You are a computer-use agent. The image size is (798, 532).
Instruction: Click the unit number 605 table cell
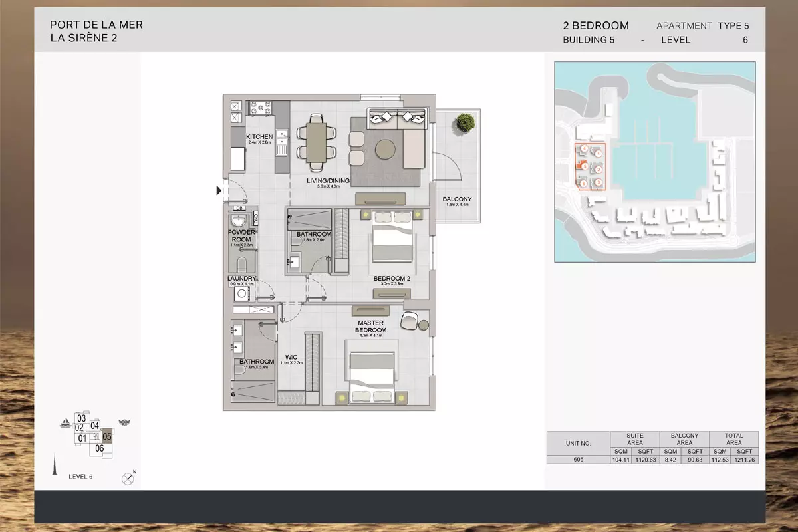click(x=577, y=459)
